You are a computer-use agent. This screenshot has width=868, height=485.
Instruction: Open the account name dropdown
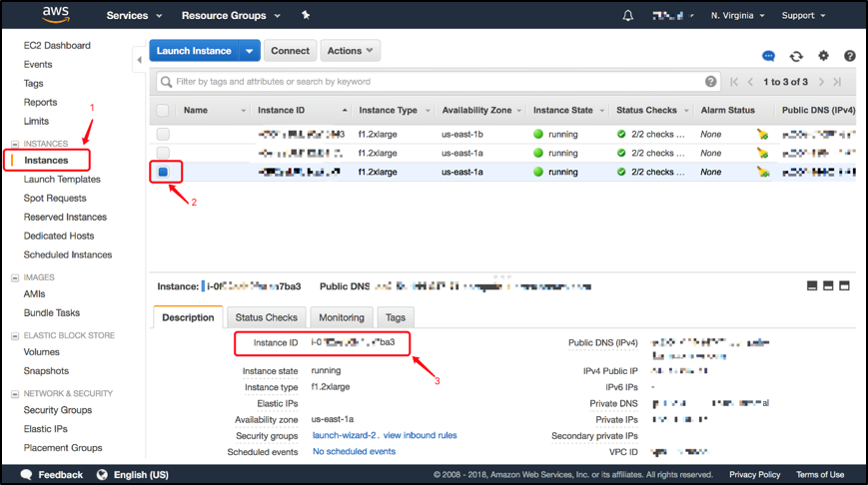point(673,16)
